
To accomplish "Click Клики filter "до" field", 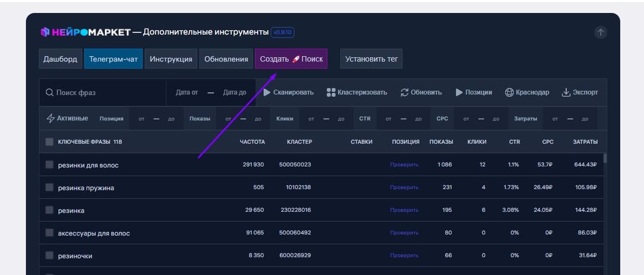I will pyautogui.click(x=341, y=119).
